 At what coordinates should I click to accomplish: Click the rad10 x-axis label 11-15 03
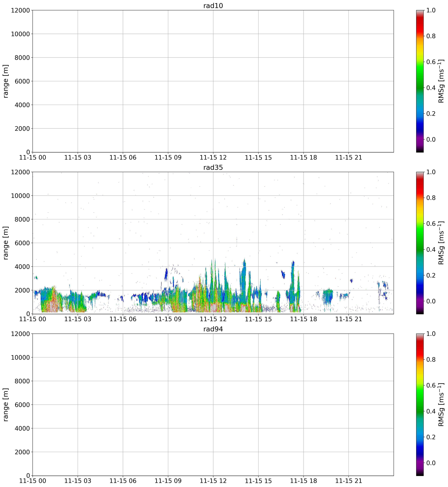click(78, 158)
